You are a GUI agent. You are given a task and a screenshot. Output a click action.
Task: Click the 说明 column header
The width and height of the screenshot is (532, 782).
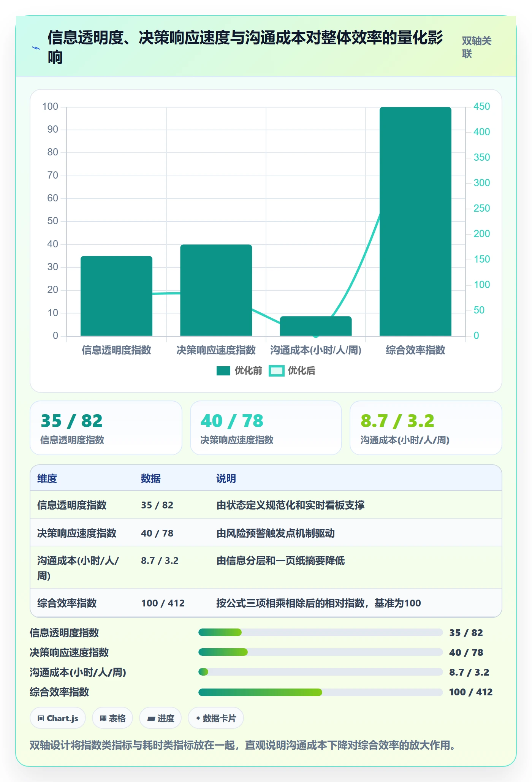(226, 478)
